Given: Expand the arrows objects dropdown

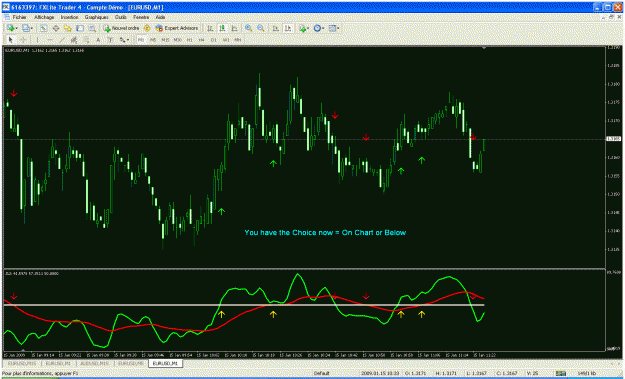Looking at the screenshot, I should (128, 40).
